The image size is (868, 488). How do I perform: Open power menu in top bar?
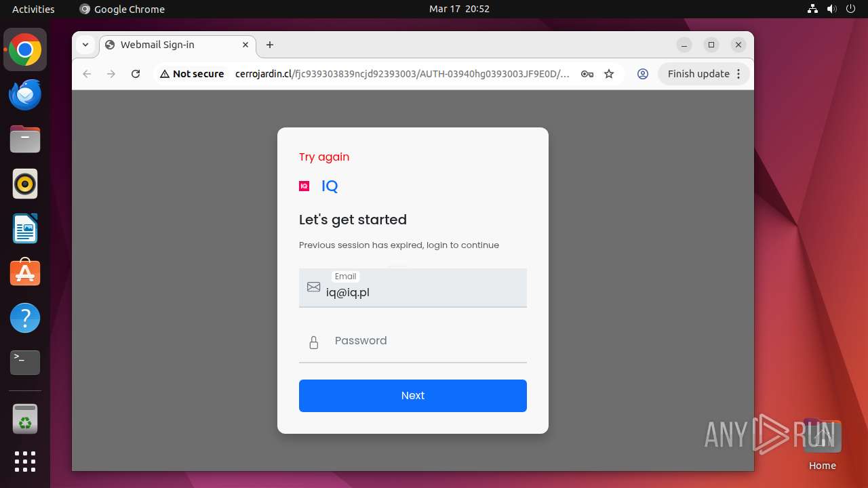pos(851,9)
